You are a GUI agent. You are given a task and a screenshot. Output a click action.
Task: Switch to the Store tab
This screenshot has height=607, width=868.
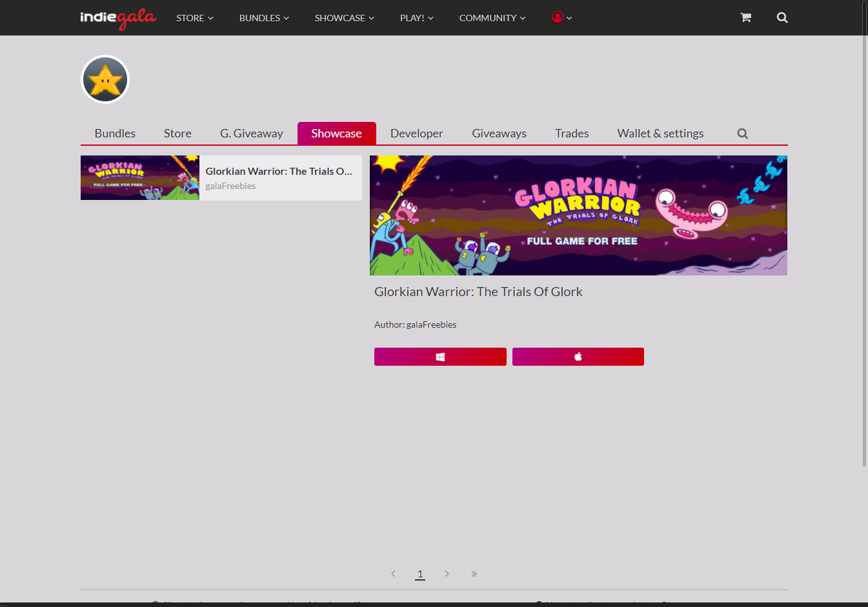point(177,134)
